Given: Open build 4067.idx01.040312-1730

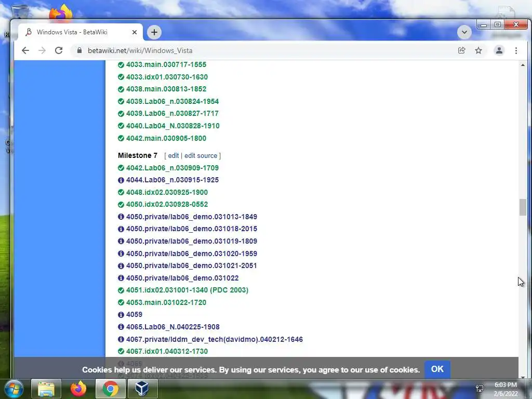Looking at the screenshot, I should 167,352.
